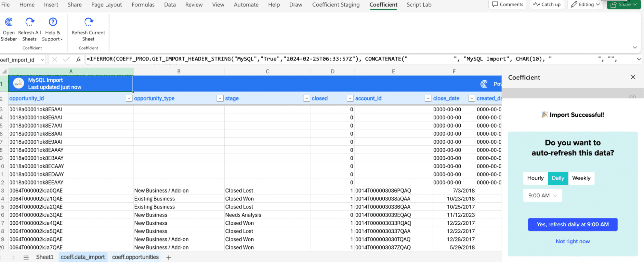Open account_id filter dropdown

coord(428,98)
